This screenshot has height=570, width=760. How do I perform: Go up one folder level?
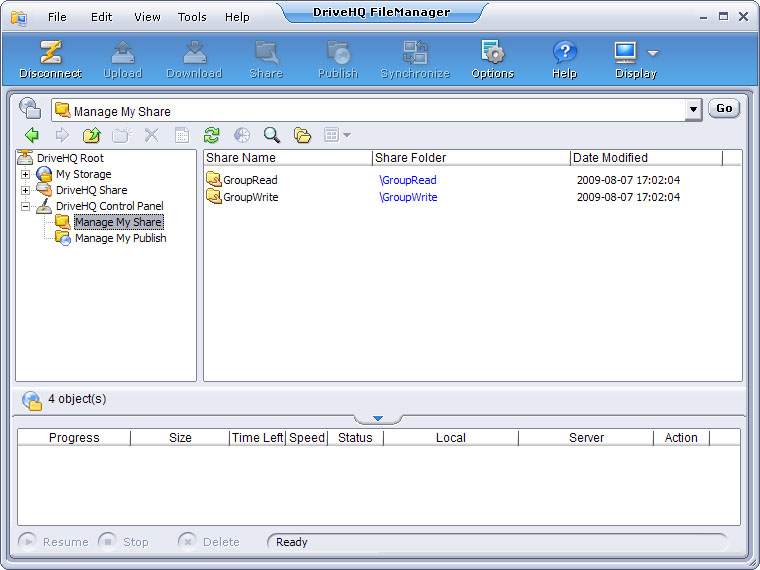click(92, 135)
